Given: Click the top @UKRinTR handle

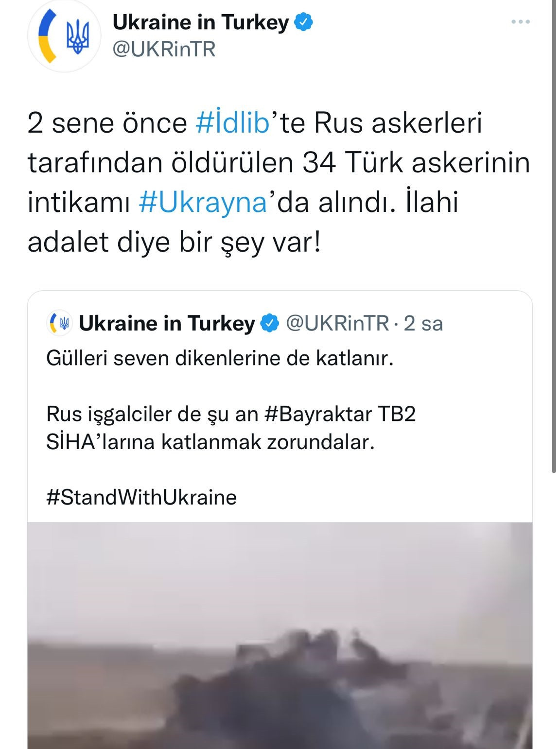Looking at the screenshot, I should click(x=164, y=50).
